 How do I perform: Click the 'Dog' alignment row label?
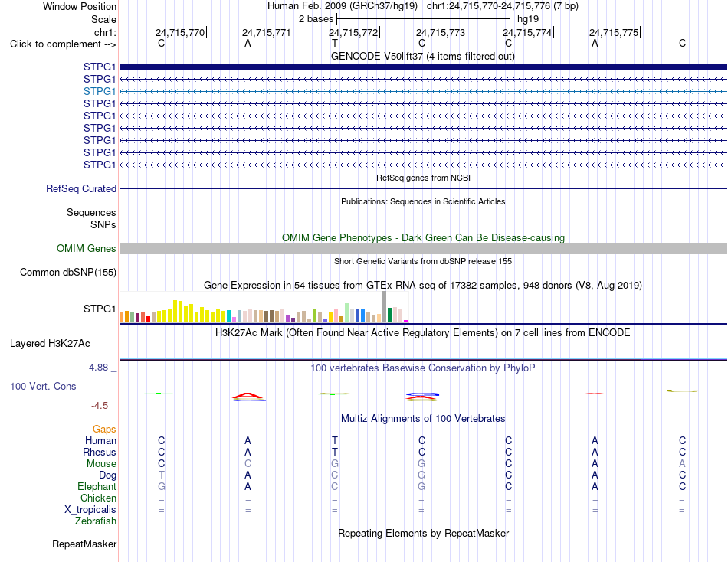click(x=107, y=475)
